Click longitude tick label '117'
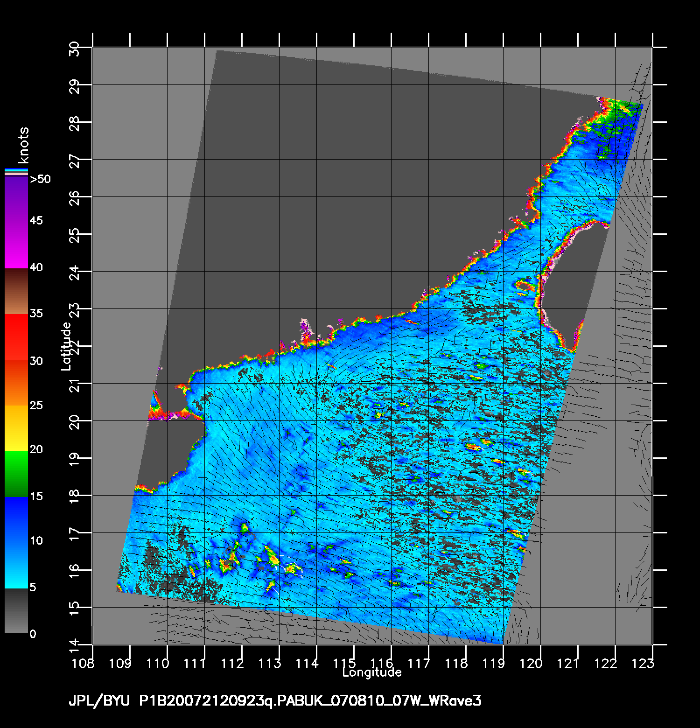The image size is (700, 728). pyautogui.click(x=420, y=663)
